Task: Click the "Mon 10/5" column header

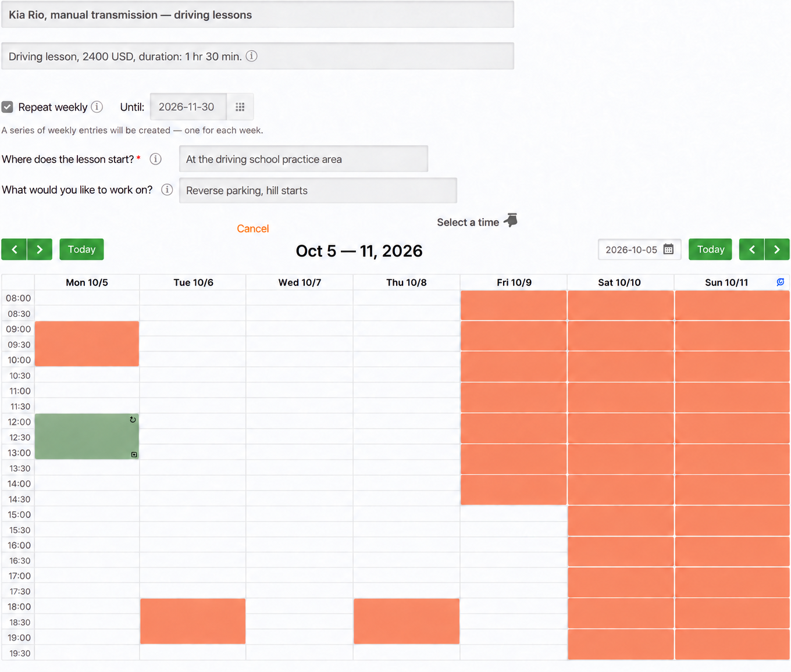Action: (87, 283)
